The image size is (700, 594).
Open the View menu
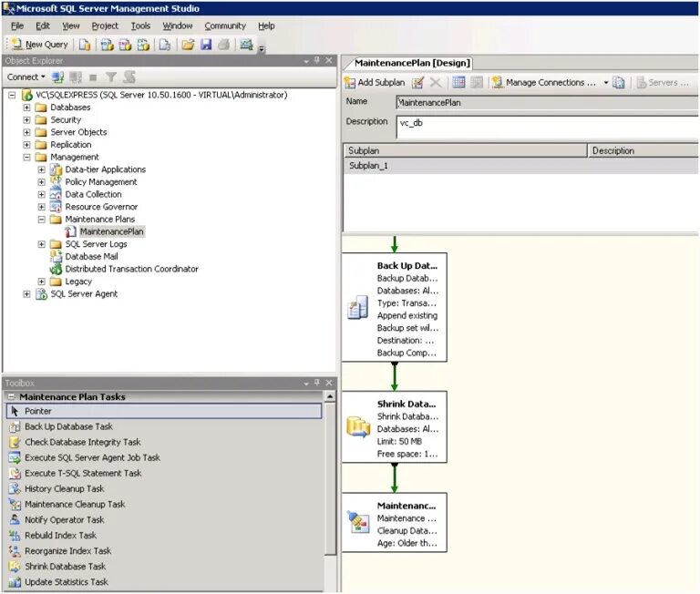coord(71,26)
